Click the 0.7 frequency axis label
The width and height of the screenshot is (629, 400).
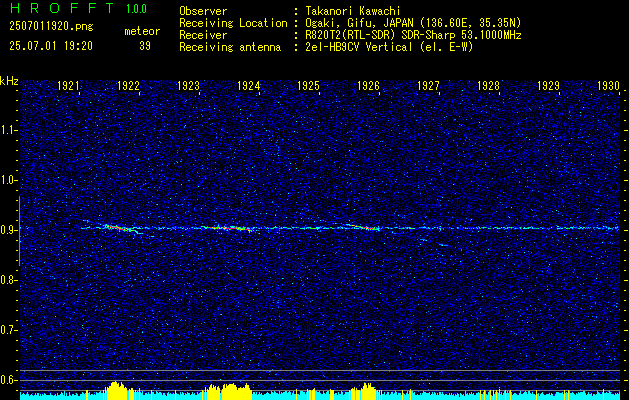pos(9,330)
